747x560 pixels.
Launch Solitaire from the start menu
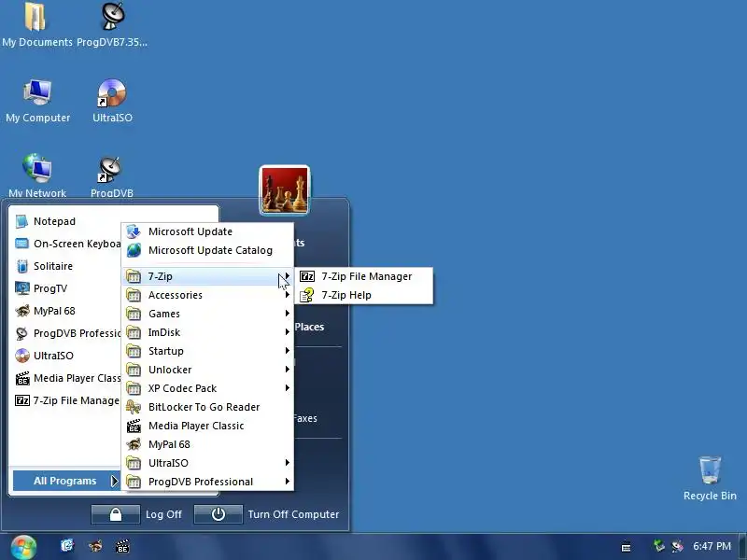tap(65, 266)
